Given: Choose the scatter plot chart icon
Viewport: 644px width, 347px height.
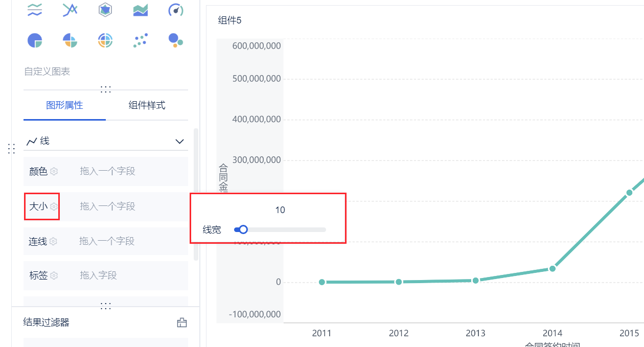Looking at the screenshot, I should point(141,40).
